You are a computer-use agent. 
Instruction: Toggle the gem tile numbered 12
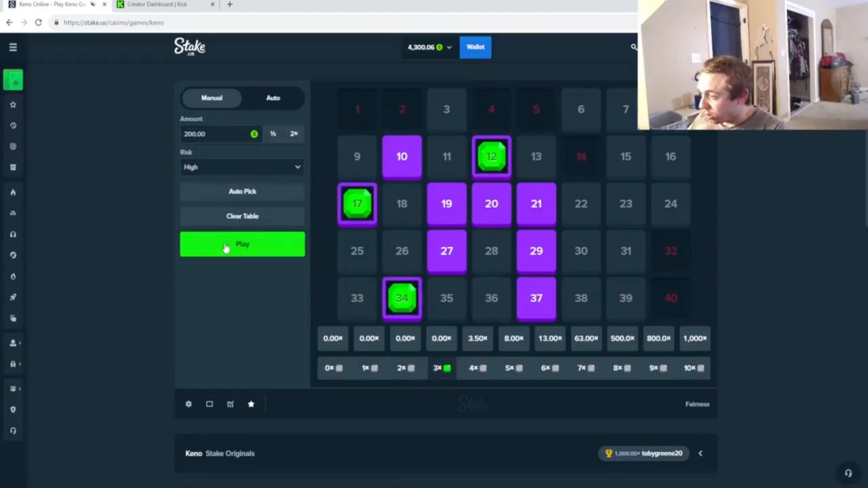pos(492,156)
